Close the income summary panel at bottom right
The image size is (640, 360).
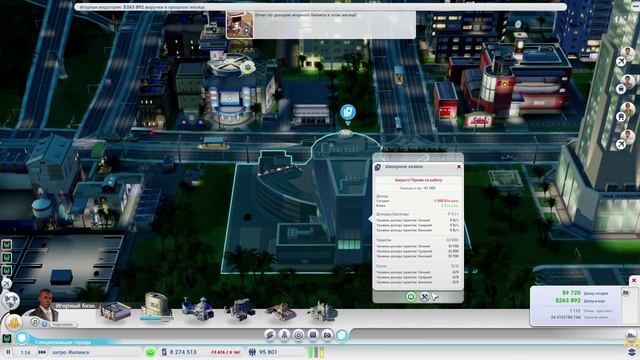click(634, 280)
